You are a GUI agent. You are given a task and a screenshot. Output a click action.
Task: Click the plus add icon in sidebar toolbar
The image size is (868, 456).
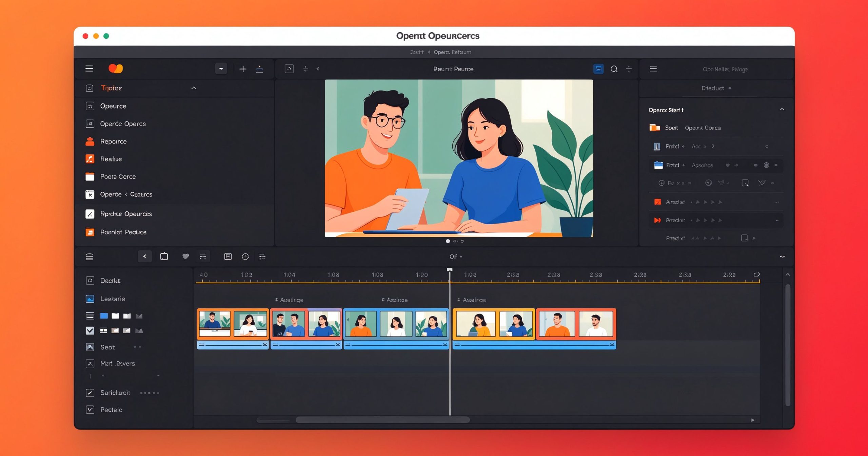[243, 69]
